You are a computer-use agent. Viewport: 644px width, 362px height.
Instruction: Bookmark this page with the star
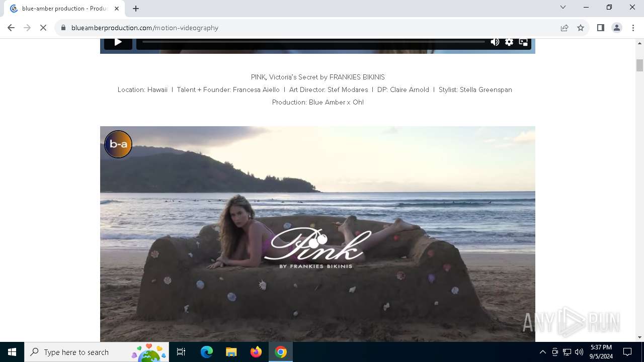[x=581, y=28]
